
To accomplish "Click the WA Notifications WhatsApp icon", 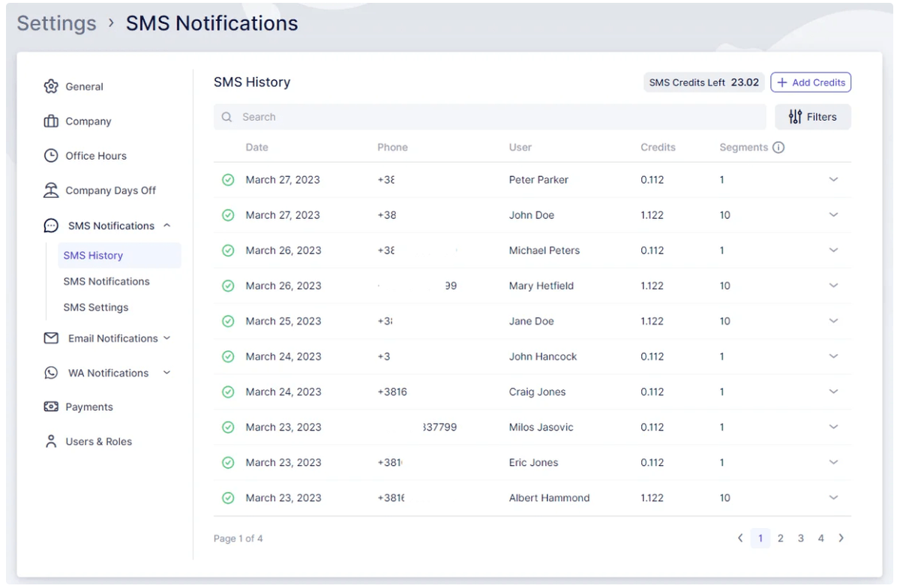I will click(51, 373).
